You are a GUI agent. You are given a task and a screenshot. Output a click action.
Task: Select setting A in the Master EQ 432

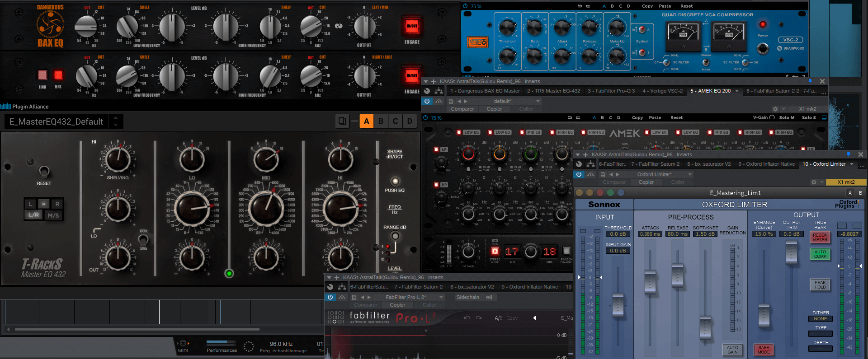point(367,121)
